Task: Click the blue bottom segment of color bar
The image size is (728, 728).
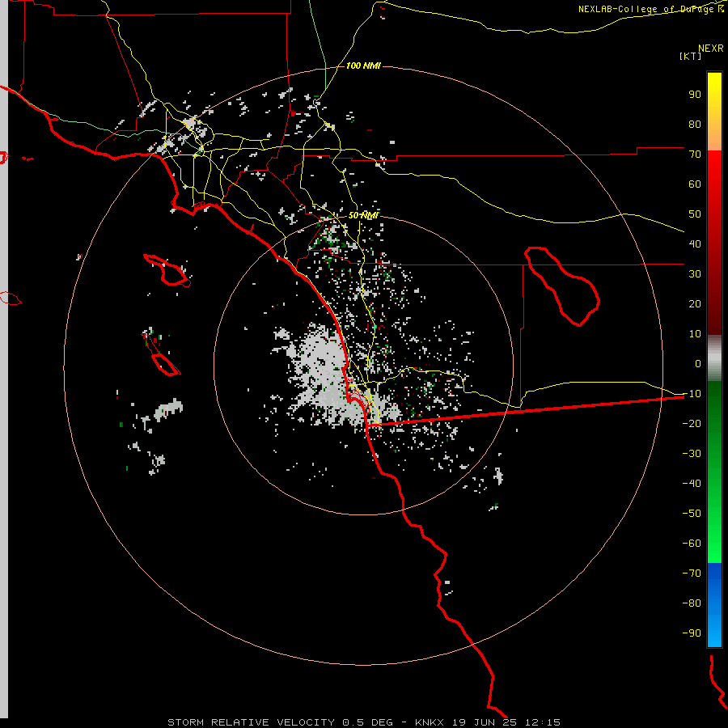Action: [714, 604]
